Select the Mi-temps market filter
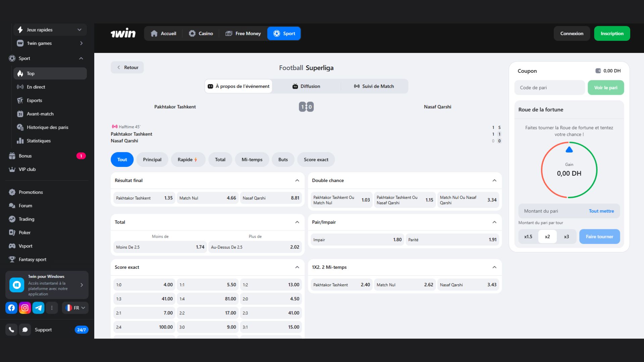Screen dimensions: 644x362 click(252, 160)
